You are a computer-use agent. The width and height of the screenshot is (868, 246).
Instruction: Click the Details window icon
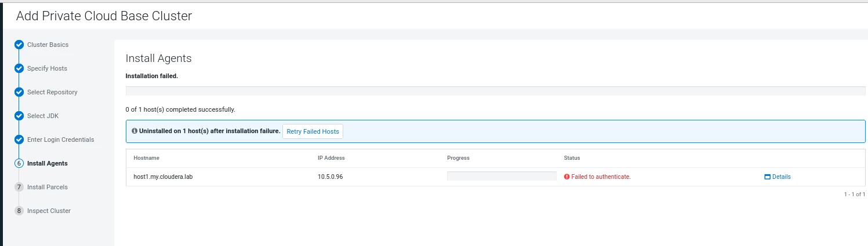click(x=768, y=177)
